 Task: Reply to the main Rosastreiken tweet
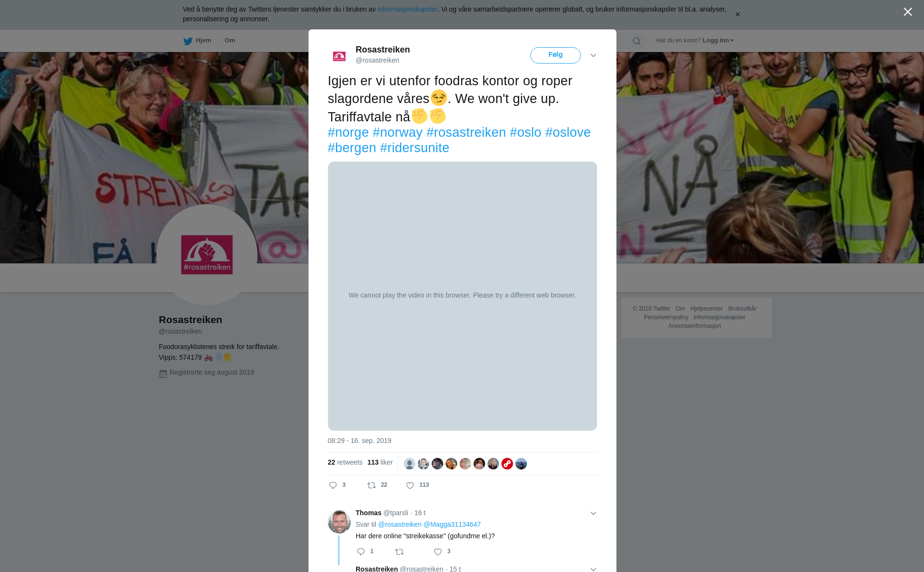coord(333,485)
